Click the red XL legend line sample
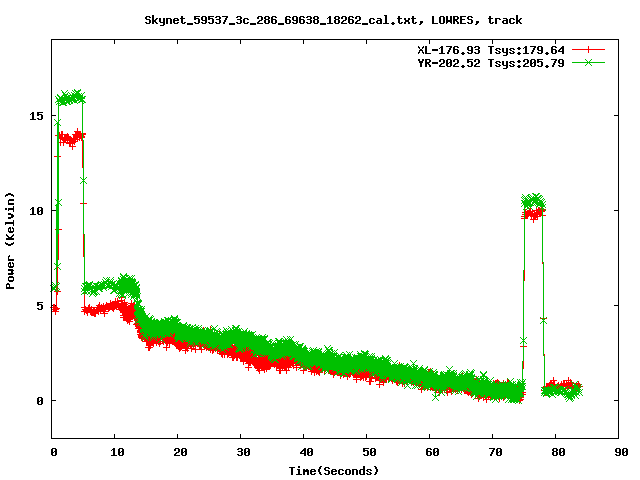The width and height of the screenshot is (640, 480). (x=588, y=50)
